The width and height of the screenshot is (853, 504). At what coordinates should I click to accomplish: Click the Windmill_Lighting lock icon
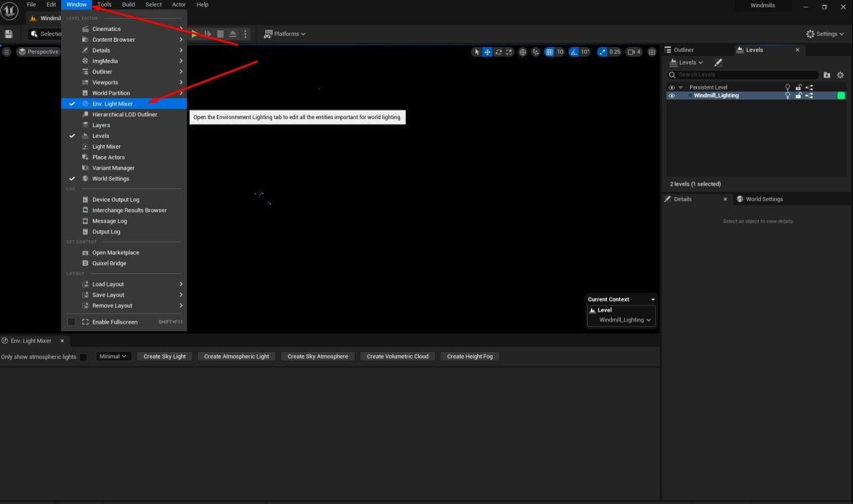[798, 96]
